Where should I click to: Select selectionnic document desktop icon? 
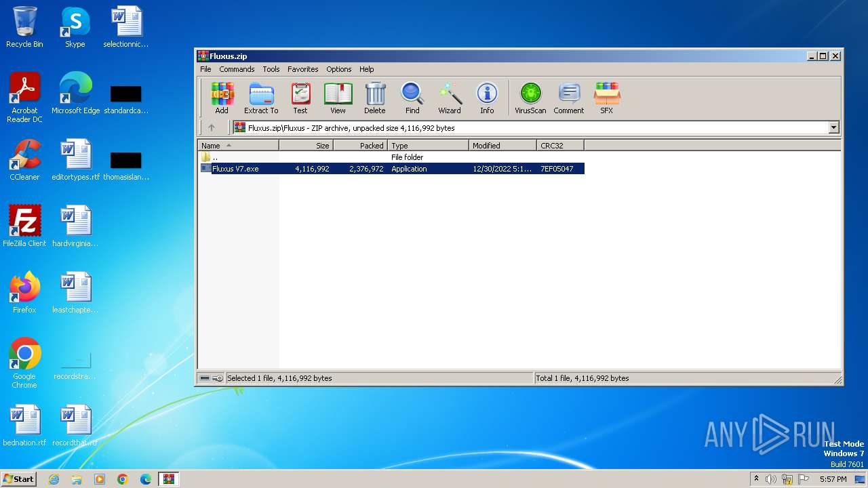(126, 27)
